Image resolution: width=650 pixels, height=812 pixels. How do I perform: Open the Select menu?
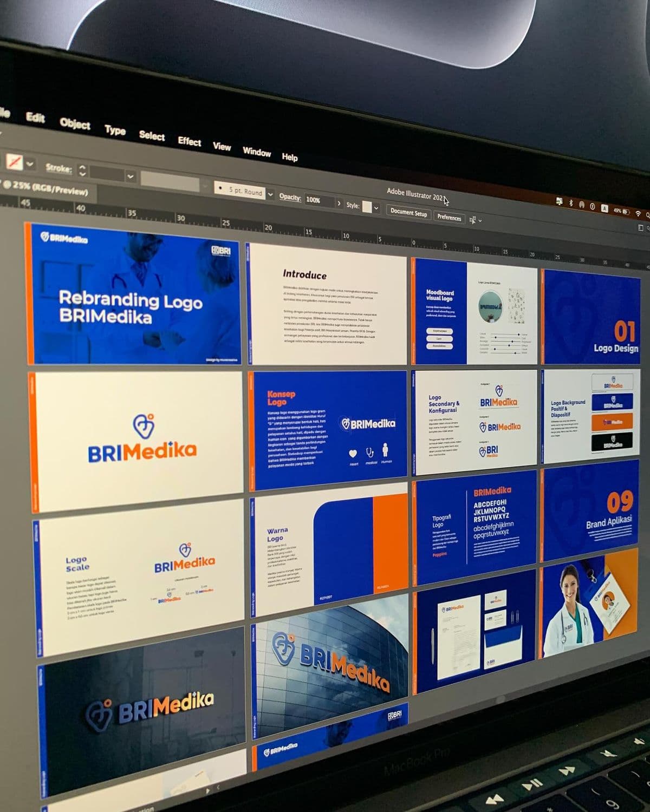tap(152, 136)
